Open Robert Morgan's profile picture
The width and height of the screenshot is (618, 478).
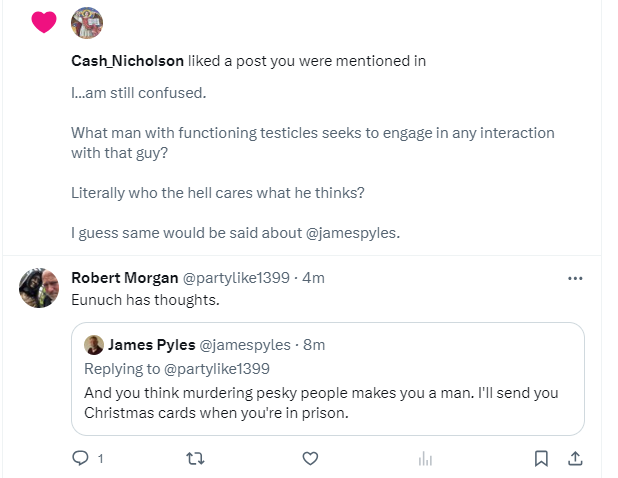tap(39, 288)
